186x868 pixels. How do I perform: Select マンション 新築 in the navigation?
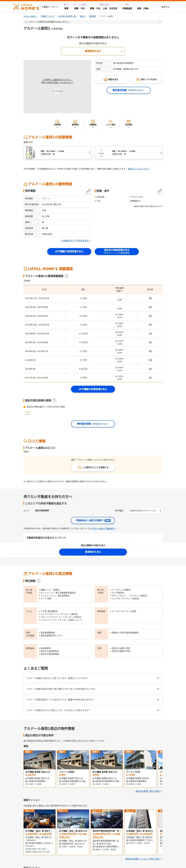pyautogui.click(x=76, y=8)
